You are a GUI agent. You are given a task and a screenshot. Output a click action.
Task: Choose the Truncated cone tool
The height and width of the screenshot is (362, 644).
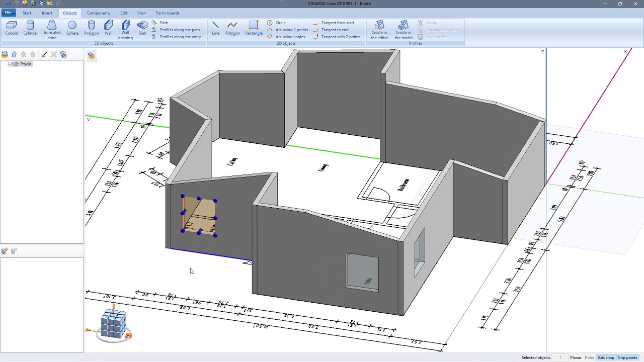tap(52, 30)
